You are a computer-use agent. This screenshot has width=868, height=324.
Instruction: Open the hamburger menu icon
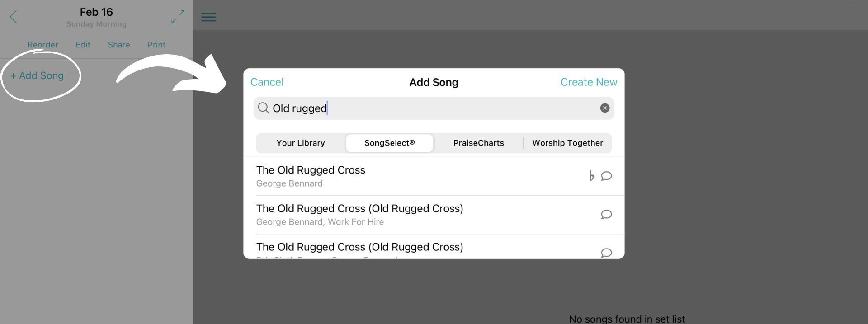(208, 17)
